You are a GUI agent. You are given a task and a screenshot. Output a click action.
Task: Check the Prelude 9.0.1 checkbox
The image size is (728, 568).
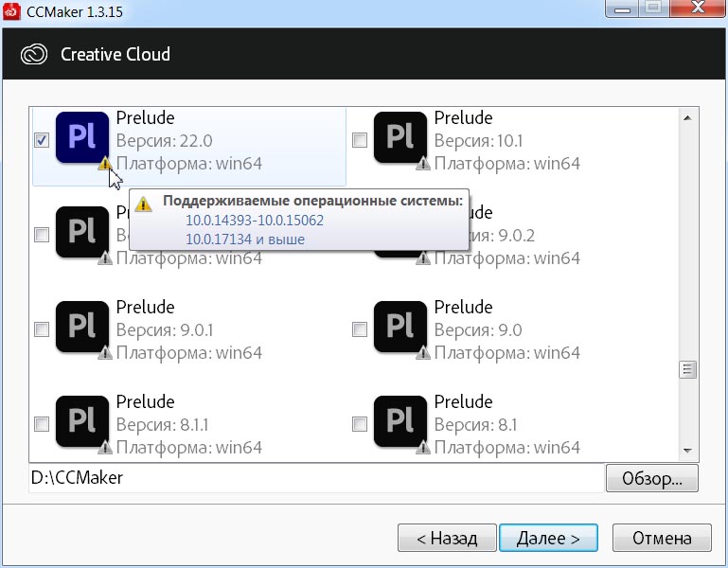(42, 329)
